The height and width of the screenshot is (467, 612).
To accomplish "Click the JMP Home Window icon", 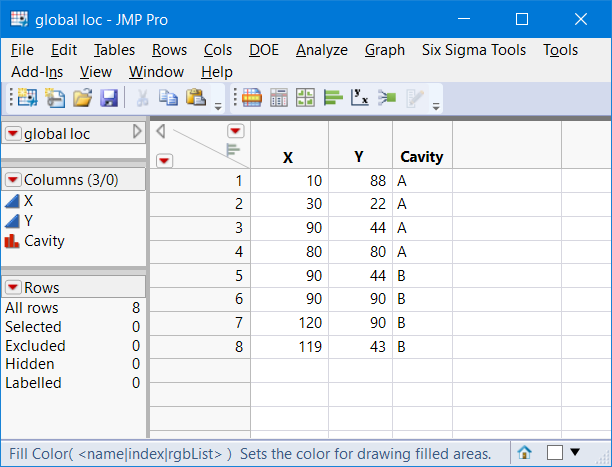I will click(524, 453).
